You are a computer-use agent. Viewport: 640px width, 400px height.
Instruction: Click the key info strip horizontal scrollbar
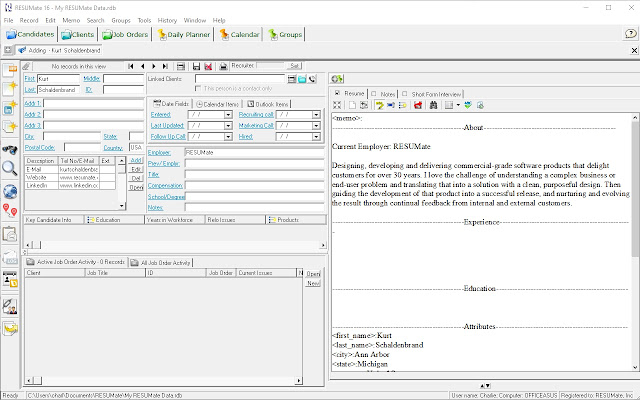coord(176,245)
